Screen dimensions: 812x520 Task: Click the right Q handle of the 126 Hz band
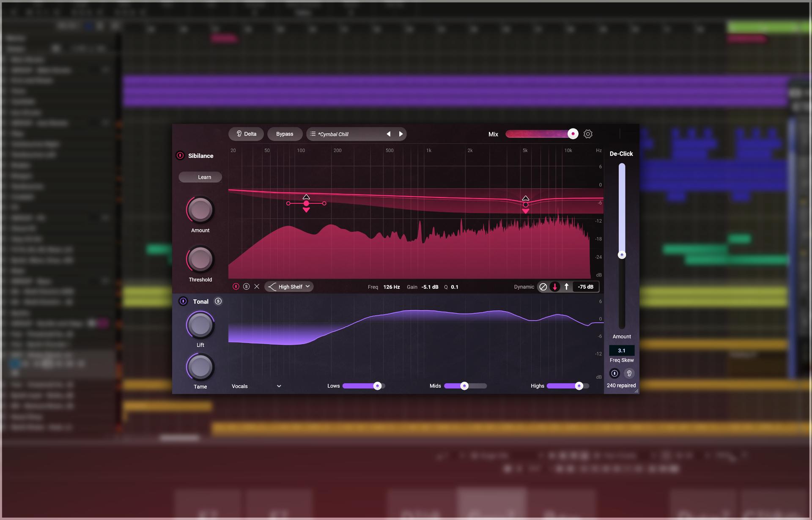pyautogui.click(x=324, y=203)
